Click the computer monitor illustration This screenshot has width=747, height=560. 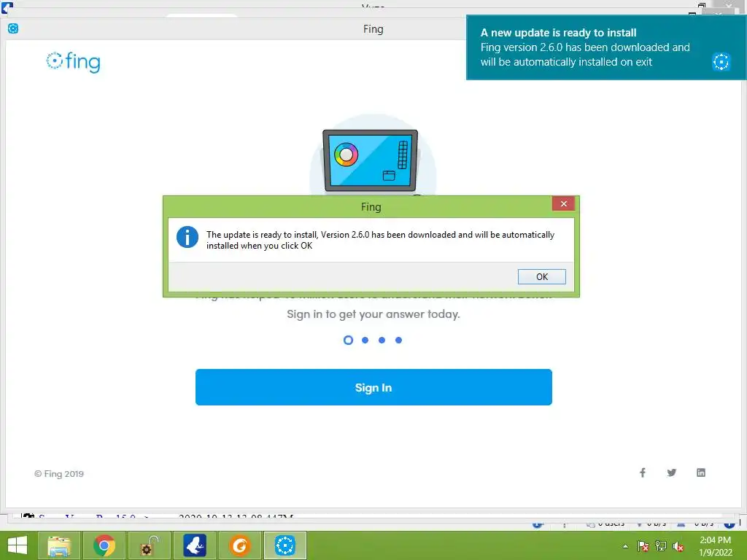tap(370, 160)
